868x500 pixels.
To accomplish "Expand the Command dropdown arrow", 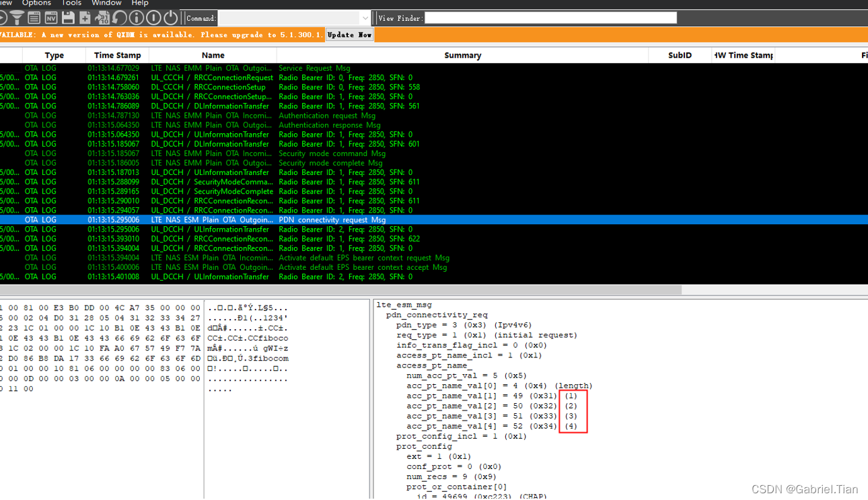I will 365,18.
